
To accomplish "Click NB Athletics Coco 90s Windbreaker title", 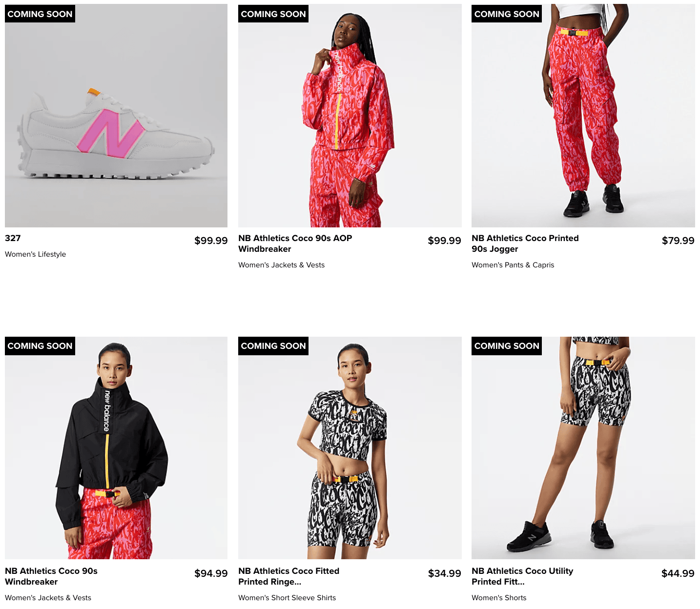I will tap(51, 576).
